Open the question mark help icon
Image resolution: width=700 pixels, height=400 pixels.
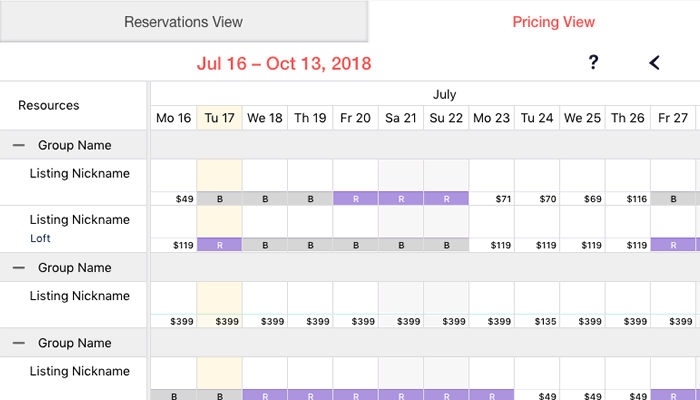pyautogui.click(x=593, y=62)
